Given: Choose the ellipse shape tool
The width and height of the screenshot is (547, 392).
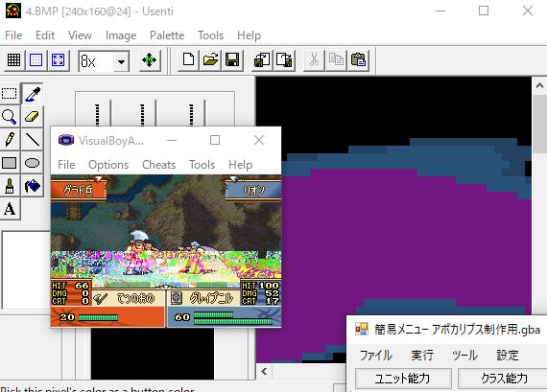Looking at the screenshot, I should point(32,163).
